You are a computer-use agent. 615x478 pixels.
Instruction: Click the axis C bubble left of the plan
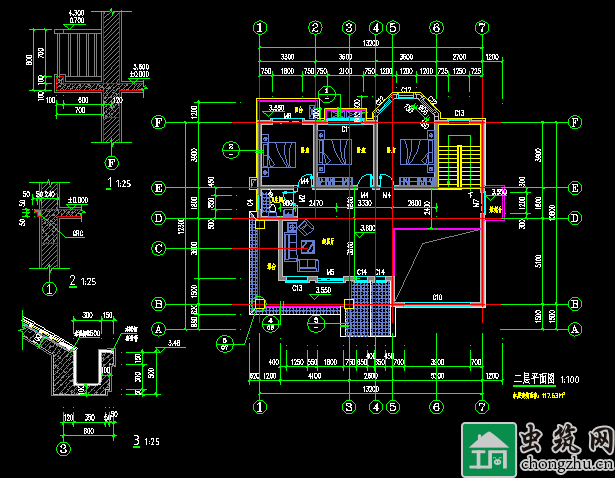coord(158,248)
